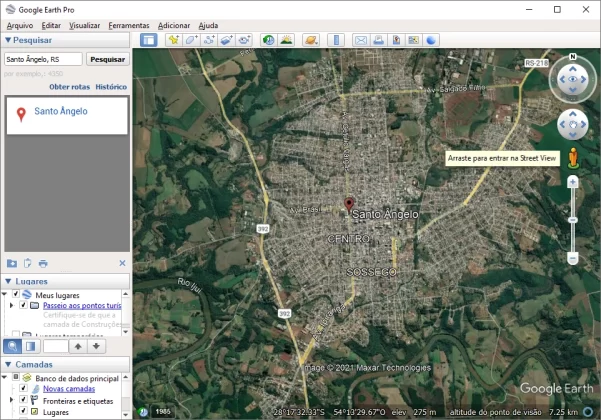Click the Pesquisar search button
The height and width of the screenshot is (420, 601).
click(108, 59)
